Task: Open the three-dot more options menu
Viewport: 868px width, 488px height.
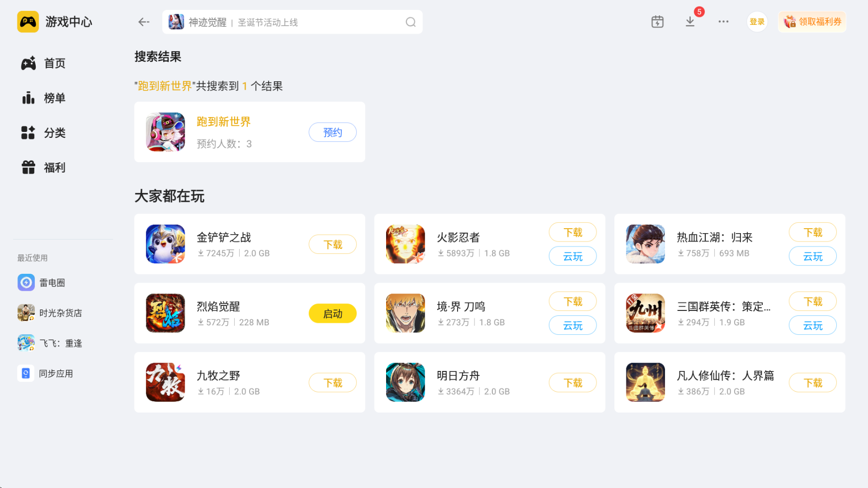Action: [723, 22]
